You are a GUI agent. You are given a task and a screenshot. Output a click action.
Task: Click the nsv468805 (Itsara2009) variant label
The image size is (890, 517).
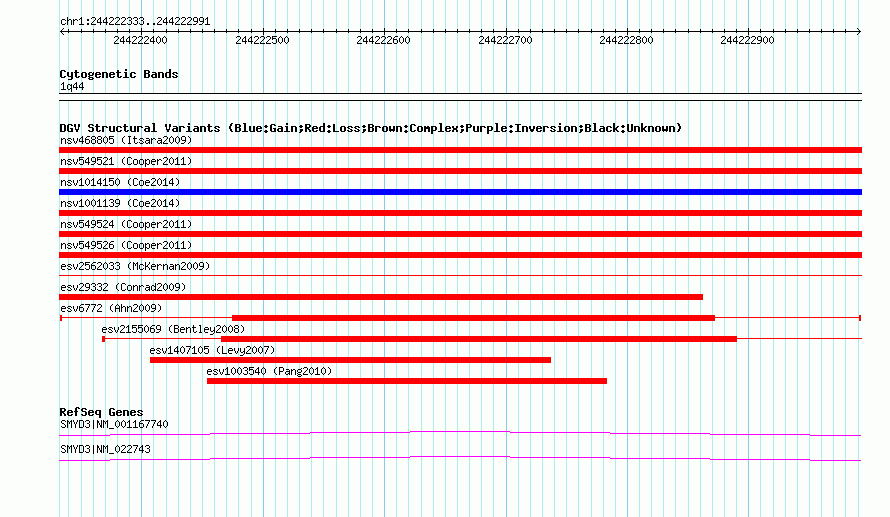pos(126,140)
